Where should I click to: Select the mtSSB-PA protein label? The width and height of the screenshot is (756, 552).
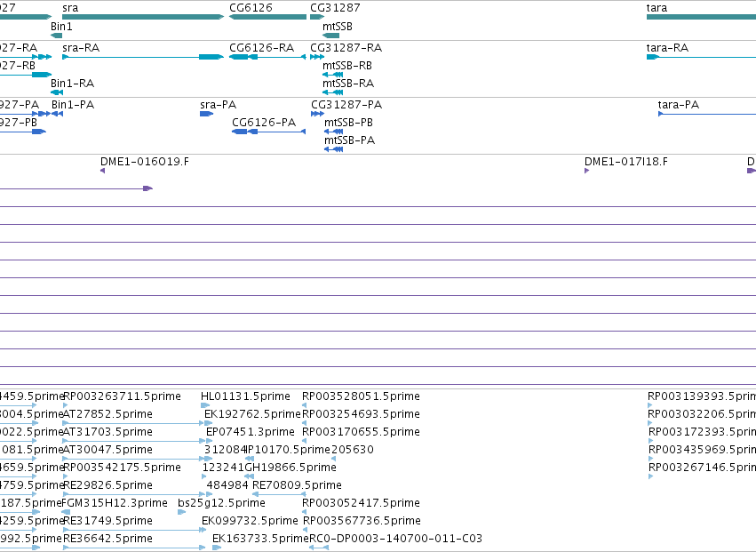(x=349, y=140)
